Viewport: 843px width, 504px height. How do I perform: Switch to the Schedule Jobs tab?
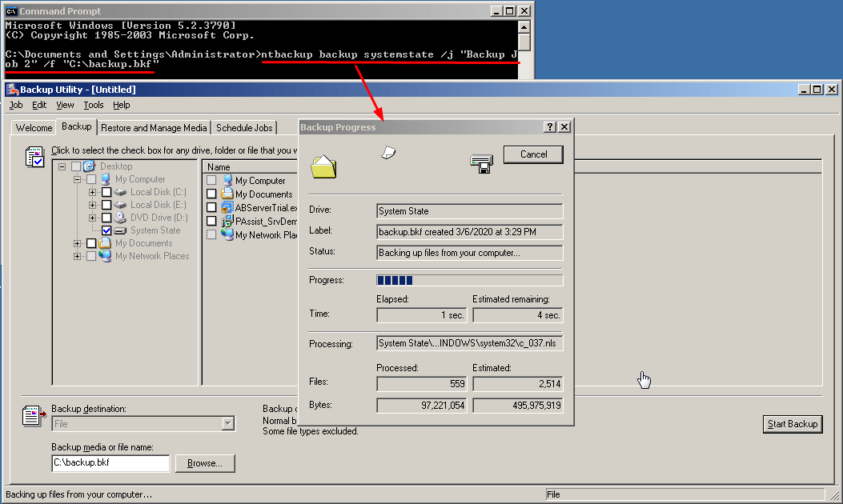coord(244,128)
